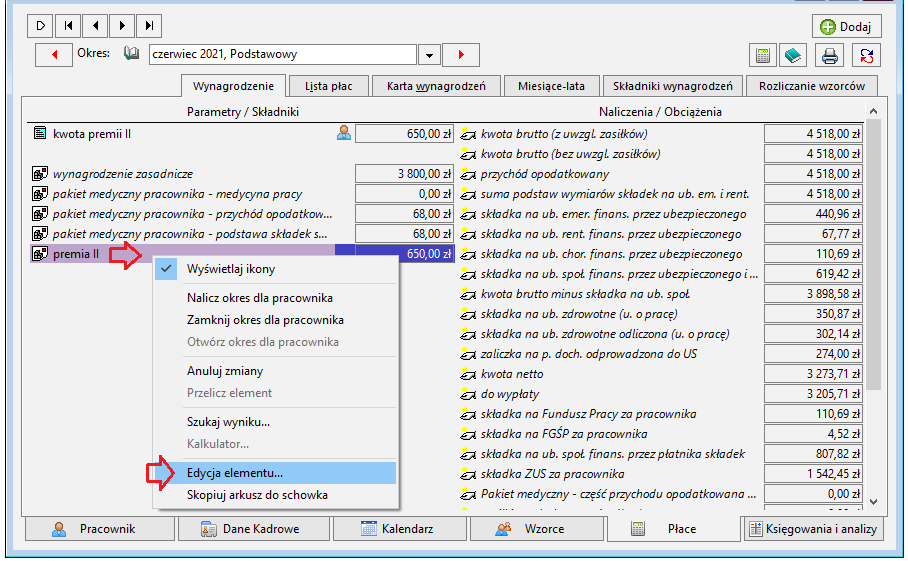Image resolution: width=908 pixels, height=561 pixels.
Task: Select Anuluj zmiany menu entry
Action: [x=276, y=371]
